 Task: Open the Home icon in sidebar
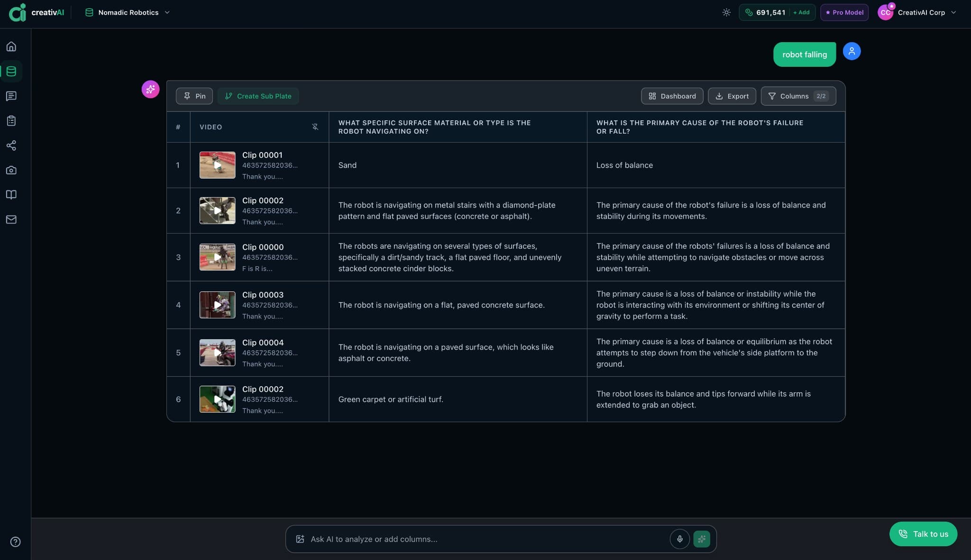11,46
